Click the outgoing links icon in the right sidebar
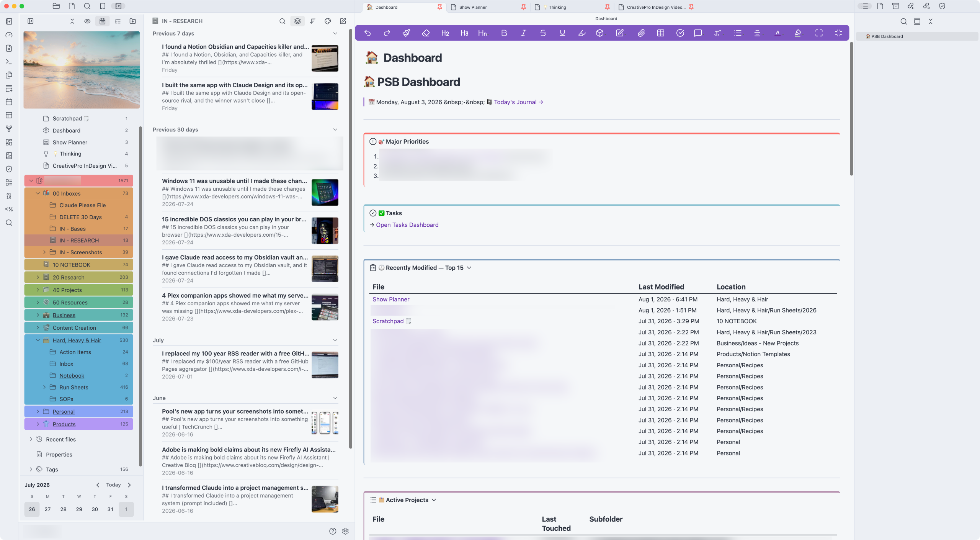The width and height of the screenshot is (980, 540). click(x=926, y=6)
